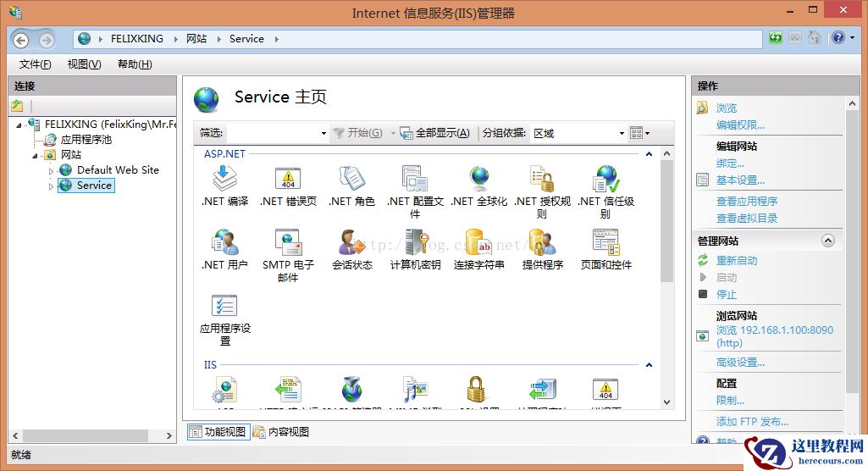The image size is (868, 471).
Task: Open the 视图(V) menu
Action: click(84, 64)
